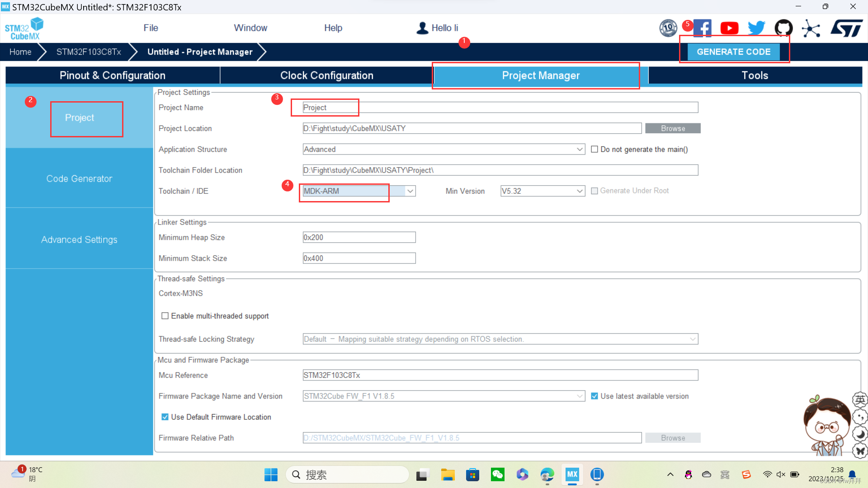Click GENERATE CODE button

734,52
